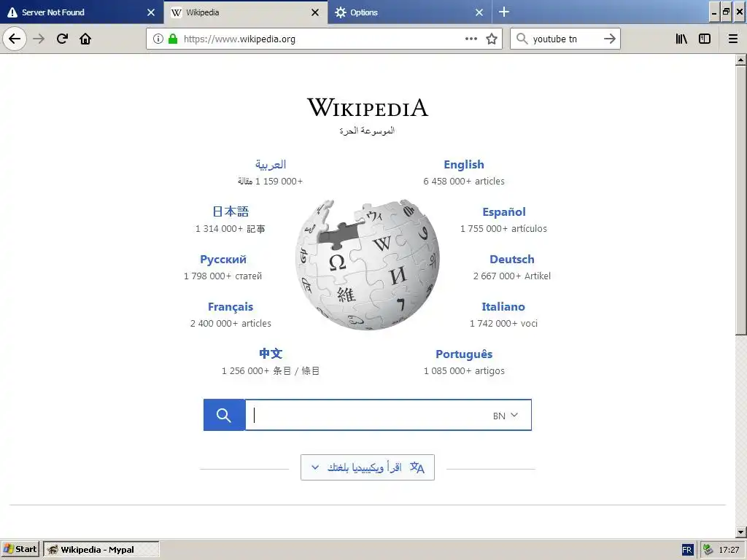Screen dimensions: 747x560
Task: Click the FR keyboard language indicator
Action: (x=687, y=550)
